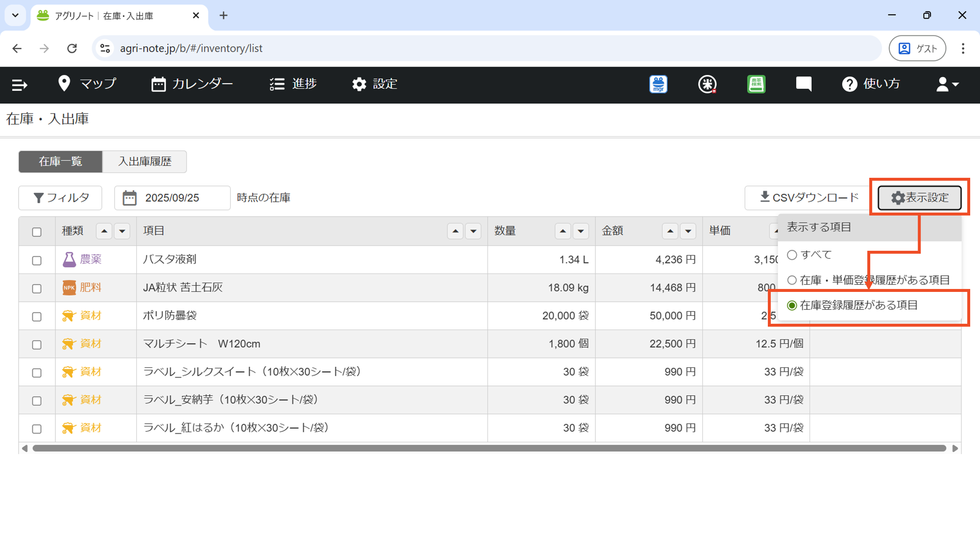Click the 肥料 type in JA粒状 苦土石灰 row
The height and width of the screenshot is (551, 980).
pyautogui.click(x=82, y=287)
